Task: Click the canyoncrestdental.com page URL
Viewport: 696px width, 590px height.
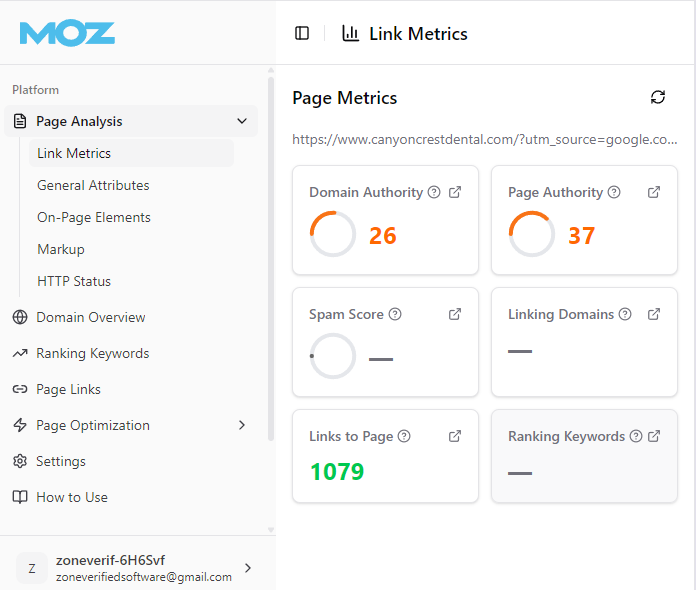Action: tap(485, 139)
